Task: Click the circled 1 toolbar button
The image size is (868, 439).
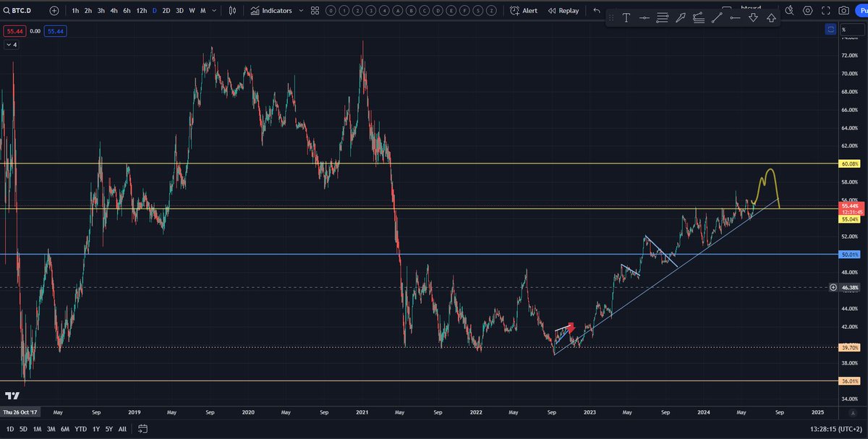Action: pos(344,11)
